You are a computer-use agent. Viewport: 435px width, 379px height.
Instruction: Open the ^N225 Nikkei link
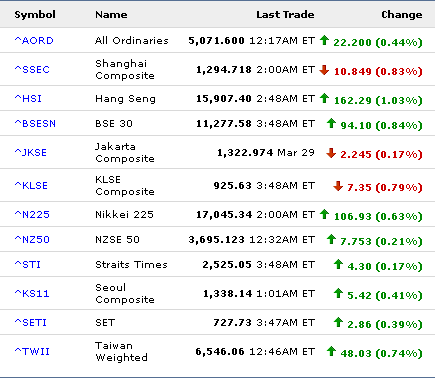[32, 215]
